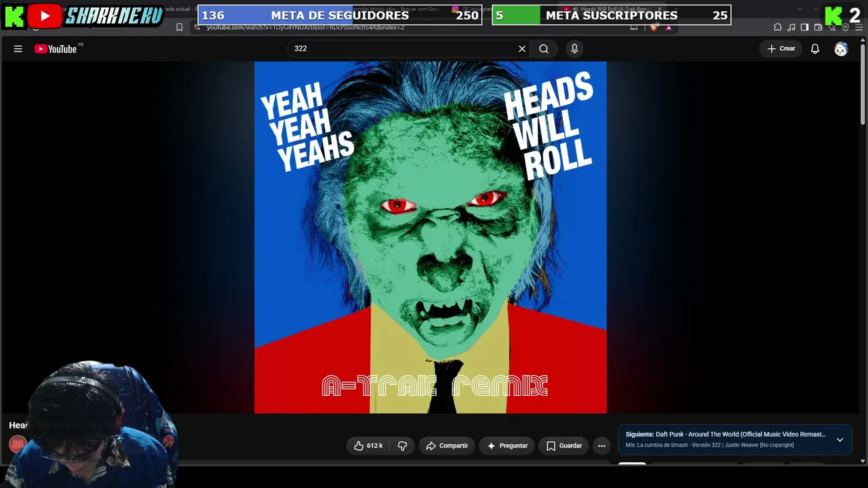Screen dimensions: 868x488
Task: Open the Crear menu
Action: click(781, 49)
